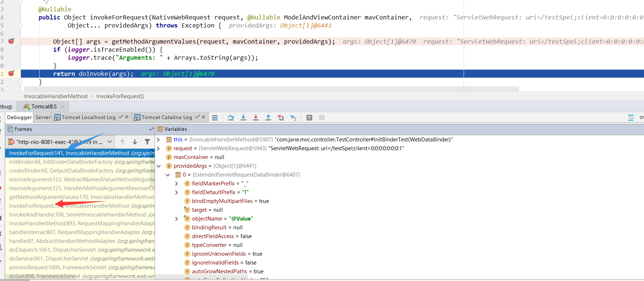The height and width of the screenshot is (281, 644).
Task: Select frame doDispatch:1061, DispatcherServlet
Action: tap(80, 250)
